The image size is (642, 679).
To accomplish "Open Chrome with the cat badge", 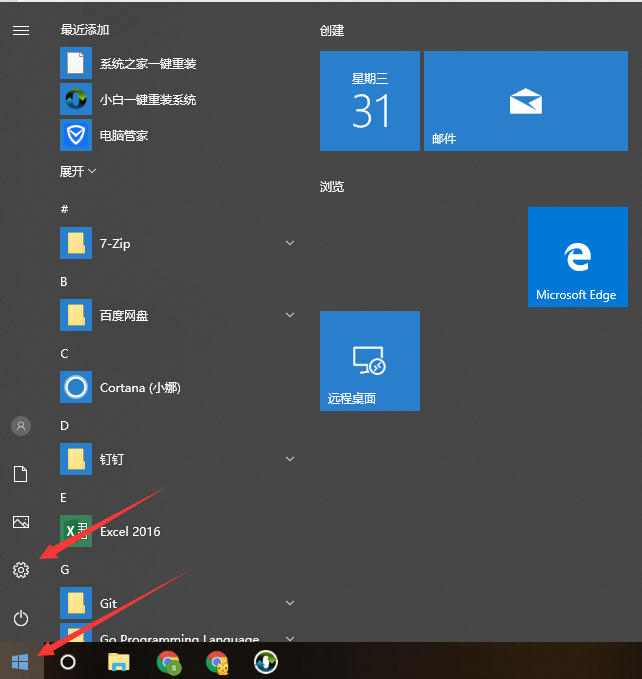I will 217,661.
